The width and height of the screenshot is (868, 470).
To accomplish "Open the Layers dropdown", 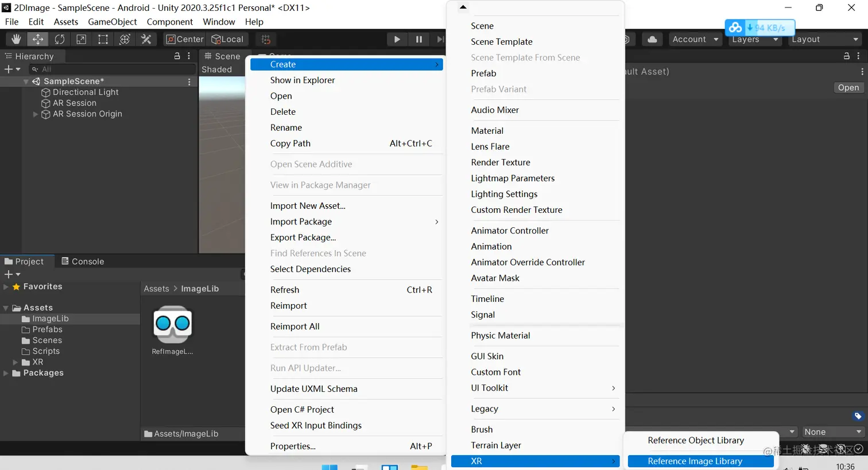I will [x=755, y=40].
